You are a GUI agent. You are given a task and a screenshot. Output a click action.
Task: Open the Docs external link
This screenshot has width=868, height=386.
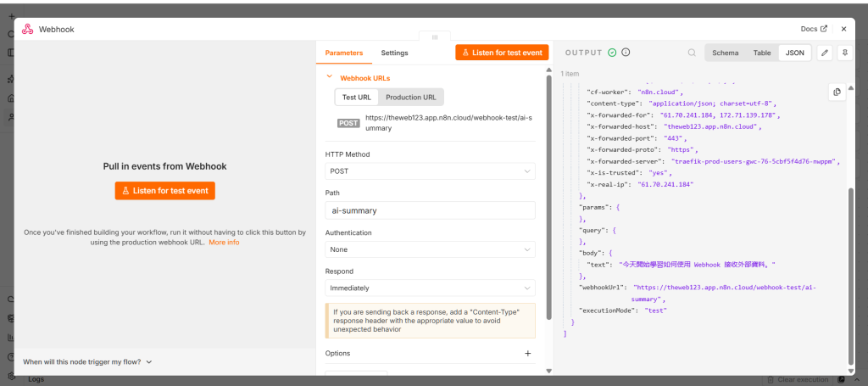[815, 29]
